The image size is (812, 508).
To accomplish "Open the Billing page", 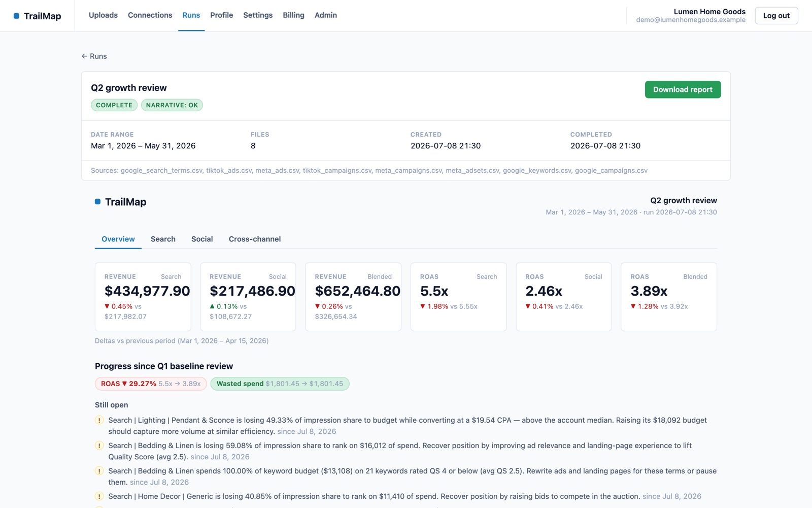I will (293, 15).
